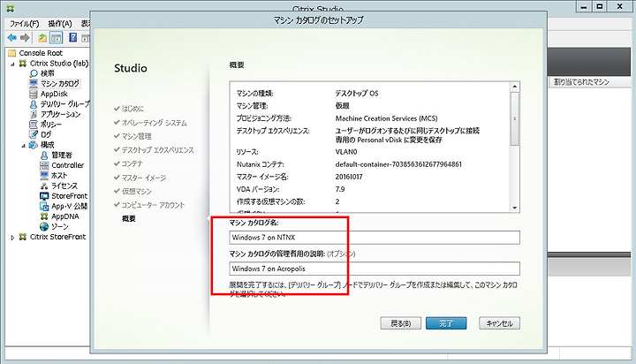Click the App-V 公開 tree icon
The width and height of the screenshot is (636, 364).
click(44, 206)
